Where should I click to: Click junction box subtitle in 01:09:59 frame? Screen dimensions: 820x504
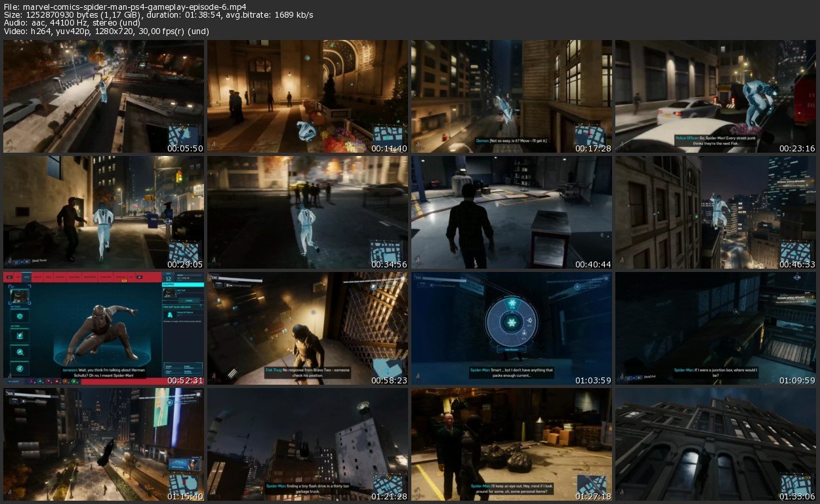(715, 373)
